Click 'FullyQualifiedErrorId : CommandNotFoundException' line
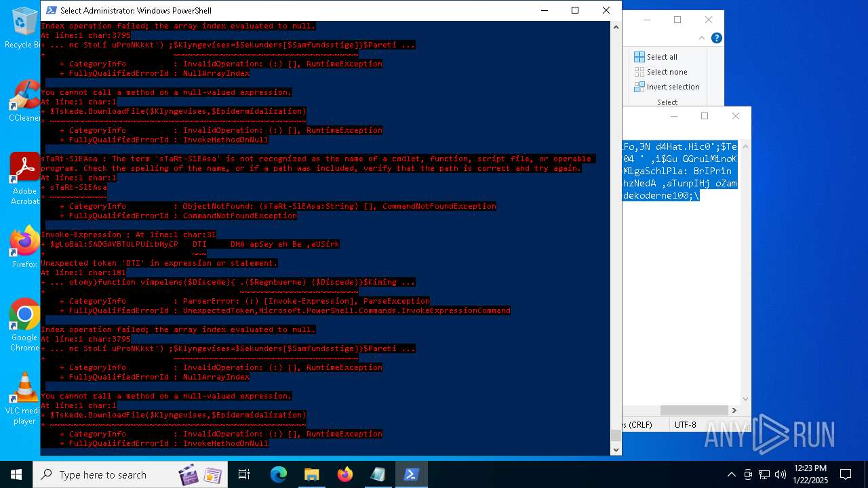 pyautogui.click(x=178, y=216)
